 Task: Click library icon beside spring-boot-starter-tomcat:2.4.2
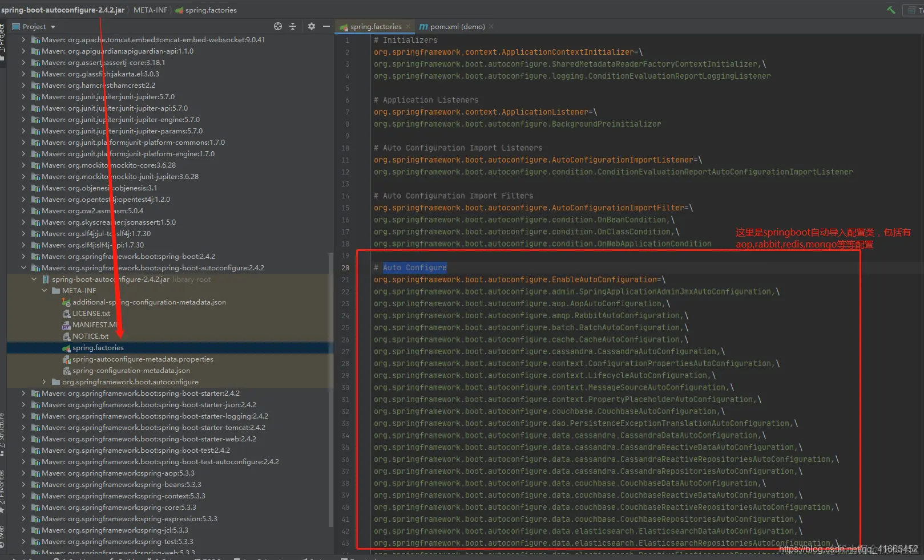(x=35, y=428)
